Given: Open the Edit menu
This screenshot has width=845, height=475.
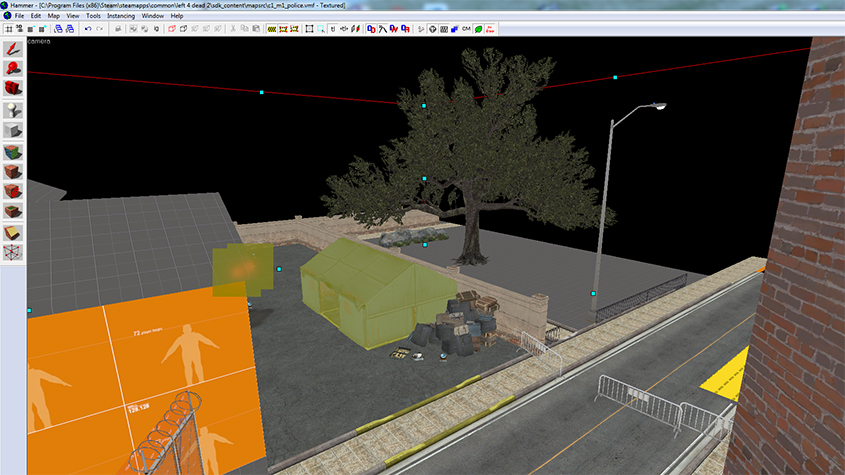Looking at the screenshot, I should (x=36, y=16).
